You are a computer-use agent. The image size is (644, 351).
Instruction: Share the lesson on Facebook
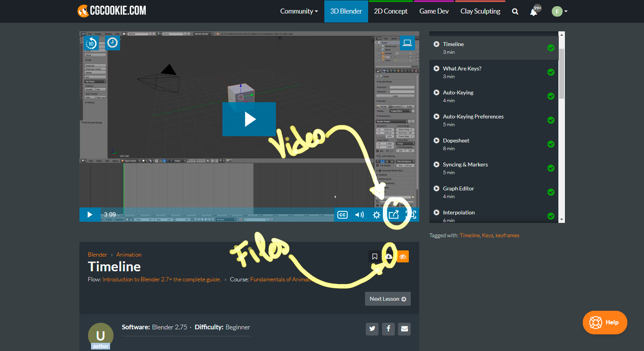tap(388, 329)
